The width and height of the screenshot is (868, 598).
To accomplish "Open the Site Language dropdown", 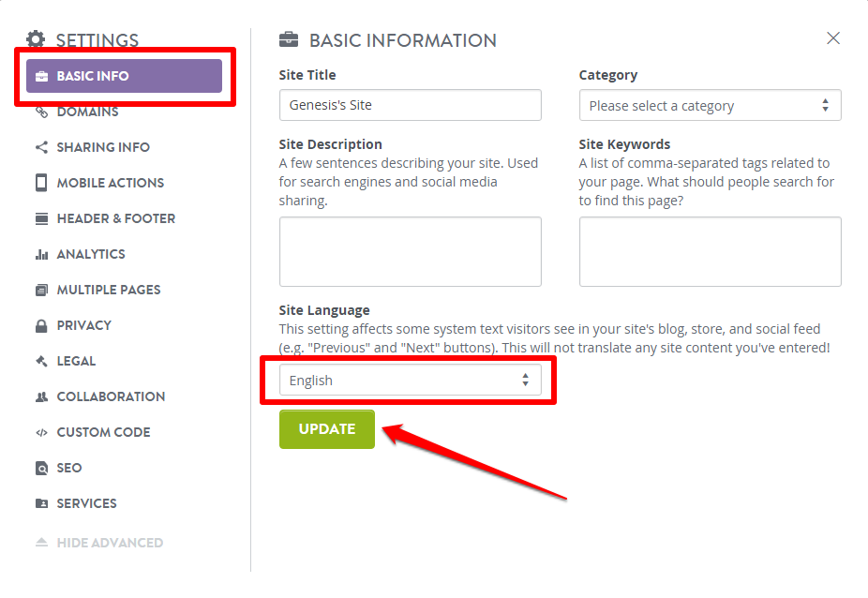I will [x=411, y=380].
